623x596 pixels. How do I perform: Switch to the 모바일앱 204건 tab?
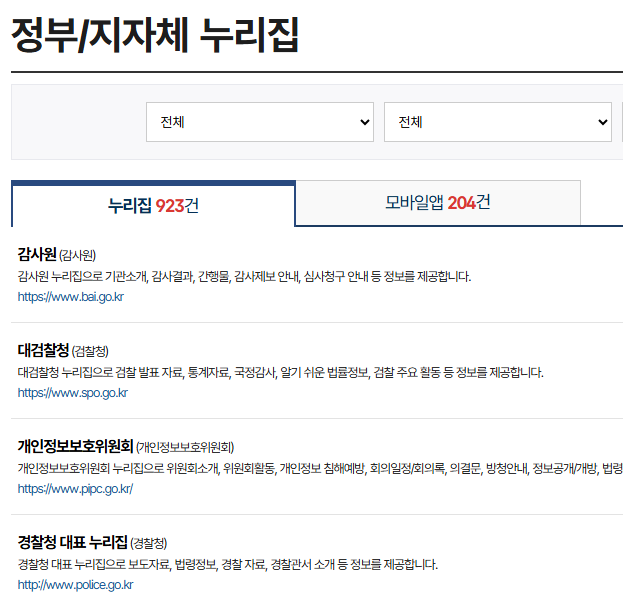(x=438, y=203)
